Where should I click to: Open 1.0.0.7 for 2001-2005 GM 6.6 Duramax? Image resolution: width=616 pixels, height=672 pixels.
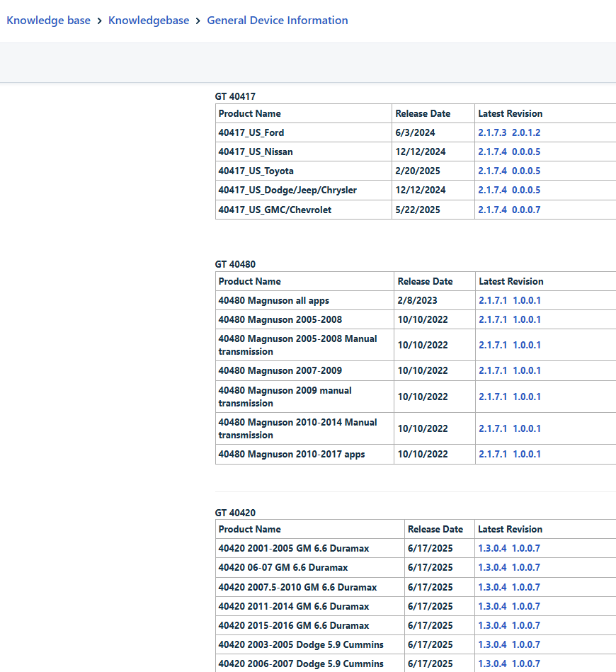pos(526,548)
